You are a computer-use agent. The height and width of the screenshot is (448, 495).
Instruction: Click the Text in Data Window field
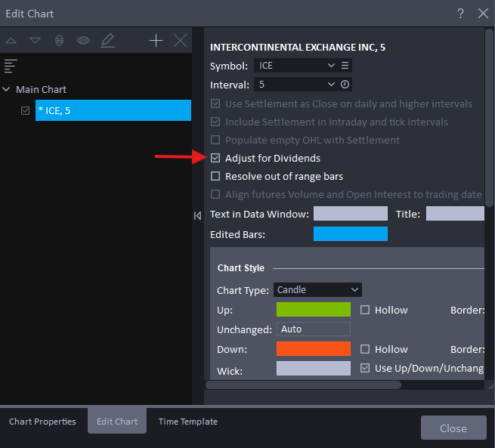(x=350, y=215)
